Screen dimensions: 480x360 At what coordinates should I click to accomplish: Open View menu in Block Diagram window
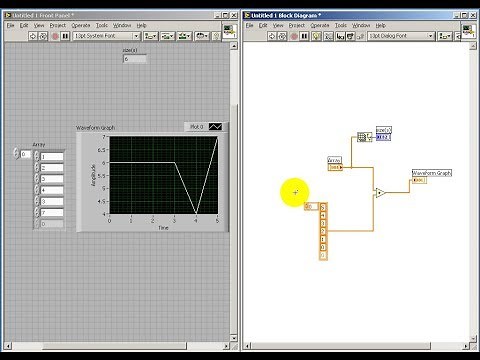[278, 25]
